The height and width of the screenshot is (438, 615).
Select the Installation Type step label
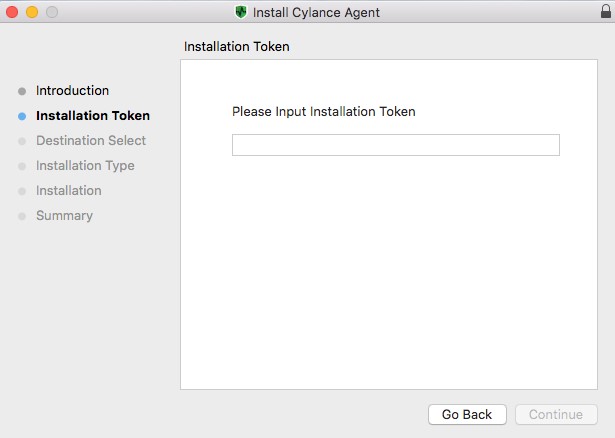[x=85, y=166]
